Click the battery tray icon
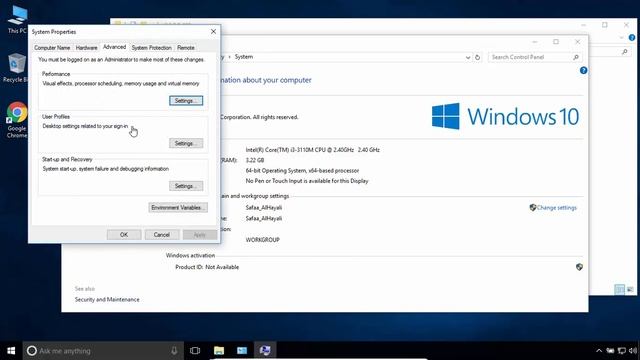The height and width of the screenshot is (360, 640). (x=610, y=351)
